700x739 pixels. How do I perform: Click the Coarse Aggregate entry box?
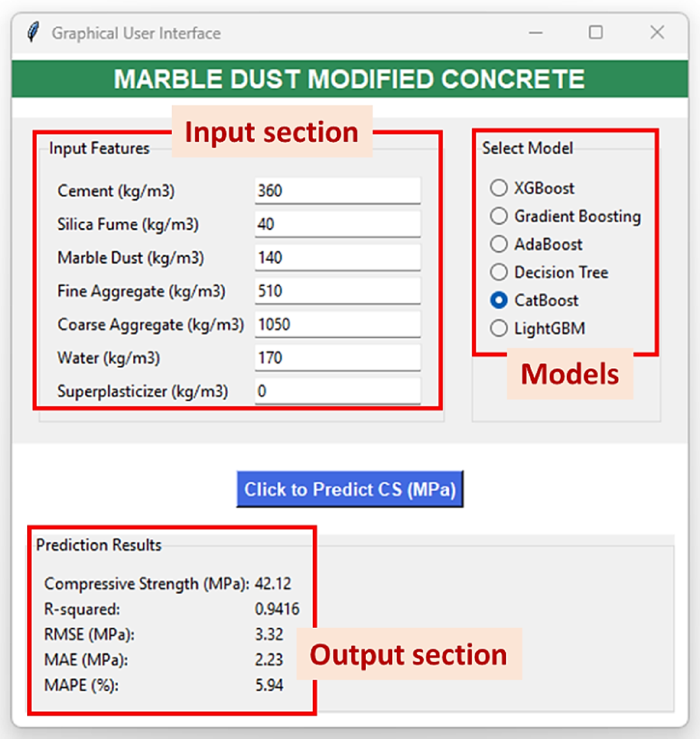[x=337, y=325]
